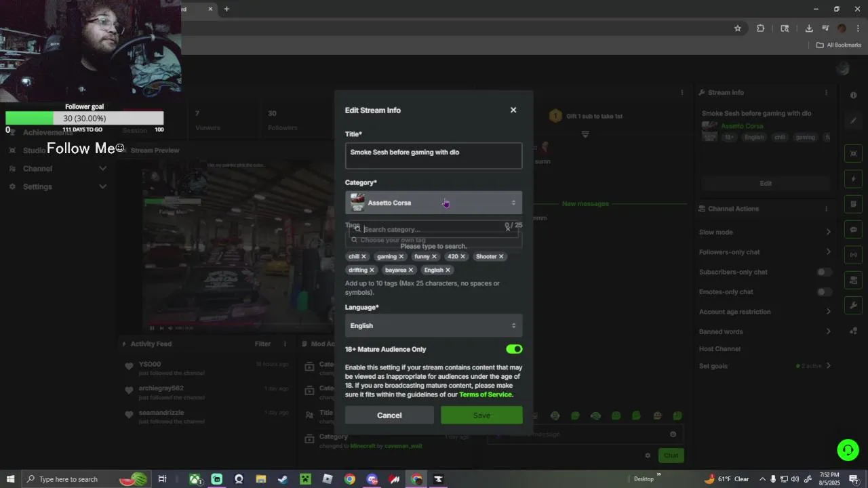
Task: Open File Explorer from the taskbar
Action: coord(260,479)
